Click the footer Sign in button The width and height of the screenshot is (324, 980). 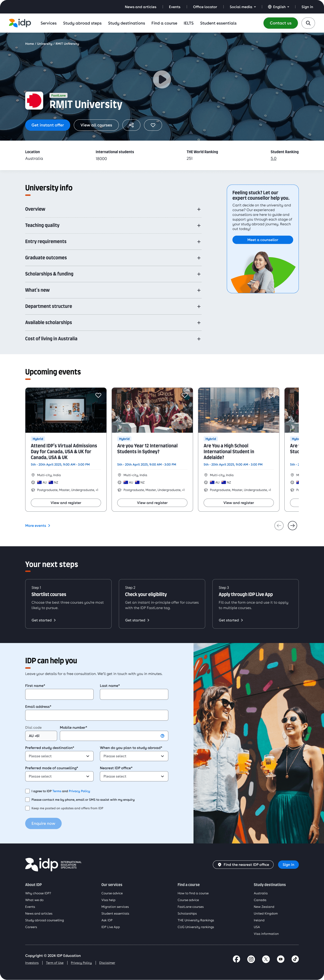click(288, 864)
